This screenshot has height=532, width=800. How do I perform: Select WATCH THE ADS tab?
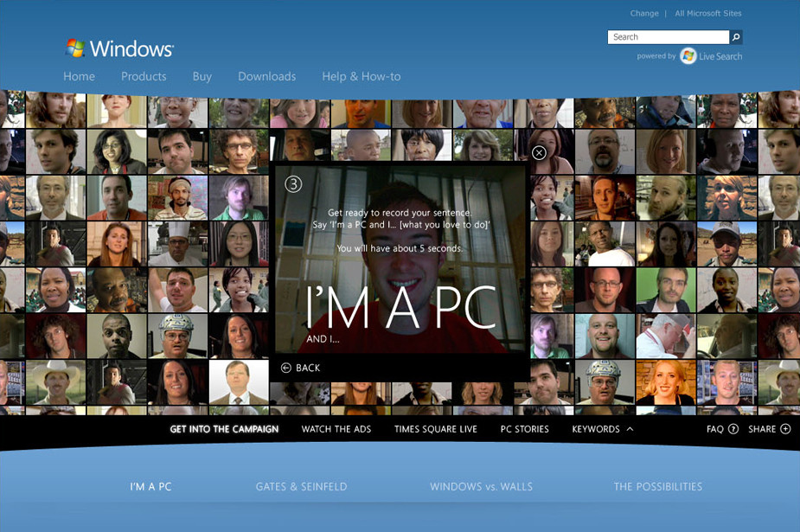pos(336,429)
